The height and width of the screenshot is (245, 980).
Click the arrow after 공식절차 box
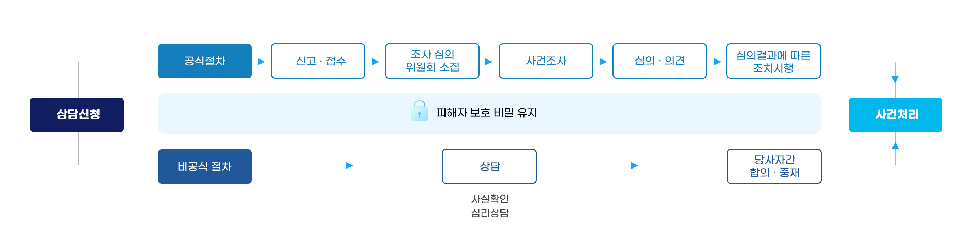tap(261, 62)
